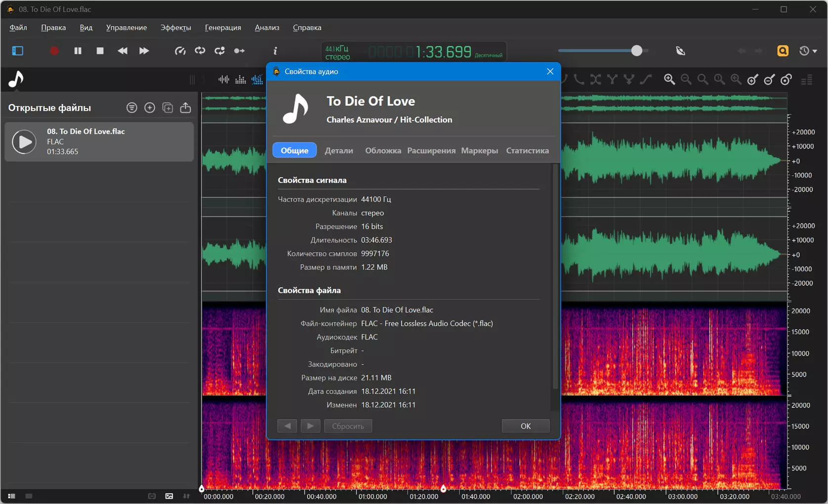The image size is (828, 504).
Task: Click the up-down arrows icon in the bottom bar
Action: pyautogui.click(x=186, y=496)
